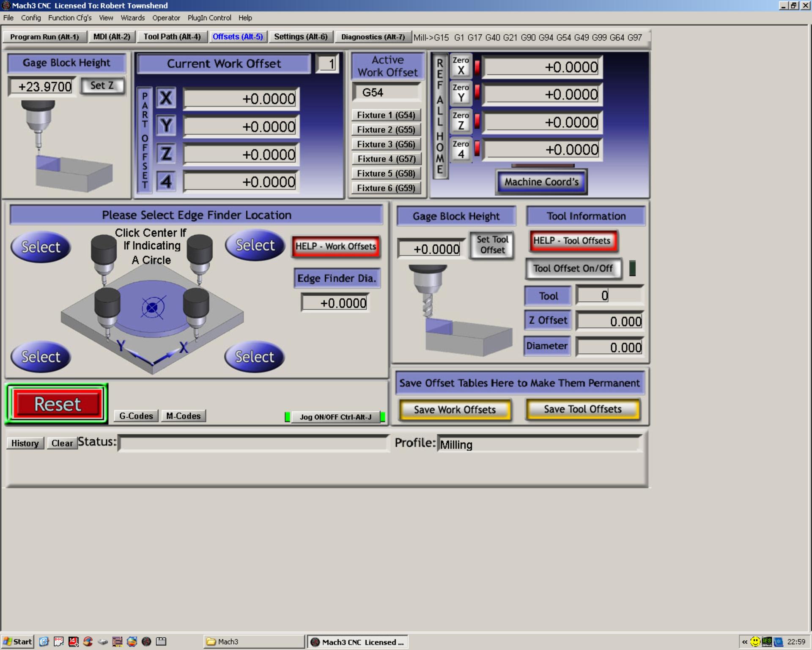Click the Zero Z axis button

click(x=461, y=121)
